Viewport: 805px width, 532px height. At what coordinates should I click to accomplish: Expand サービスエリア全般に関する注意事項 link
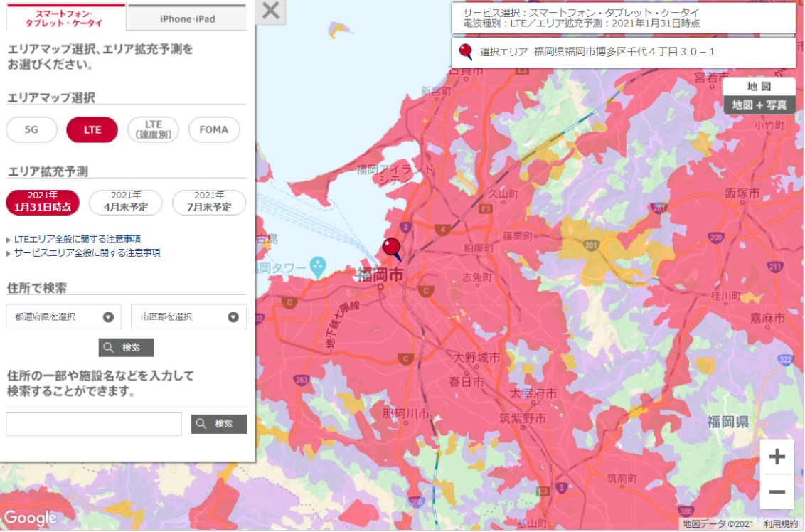click(x=87, y=253)
